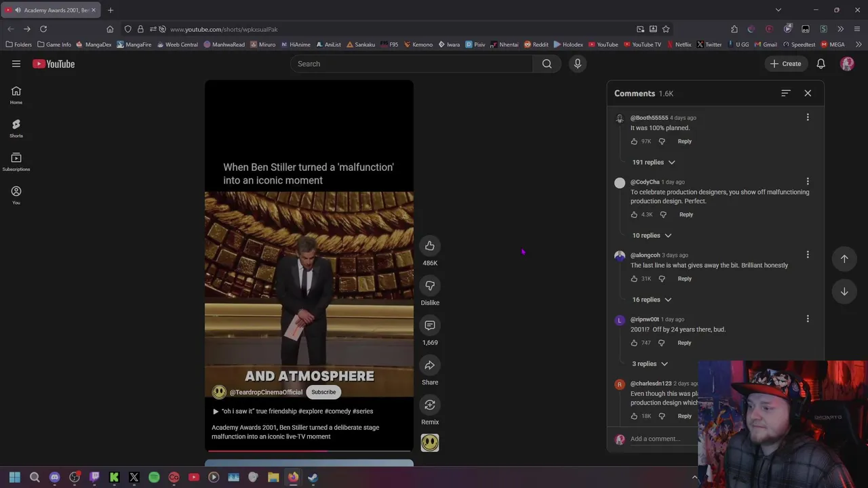Reply to ripnw00t's comment
Viewport: 868px width, 488px height.
click(684, 343)
